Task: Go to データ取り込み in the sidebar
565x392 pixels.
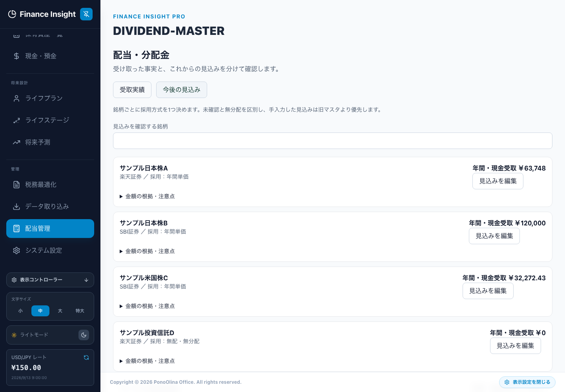Action: 50,207
